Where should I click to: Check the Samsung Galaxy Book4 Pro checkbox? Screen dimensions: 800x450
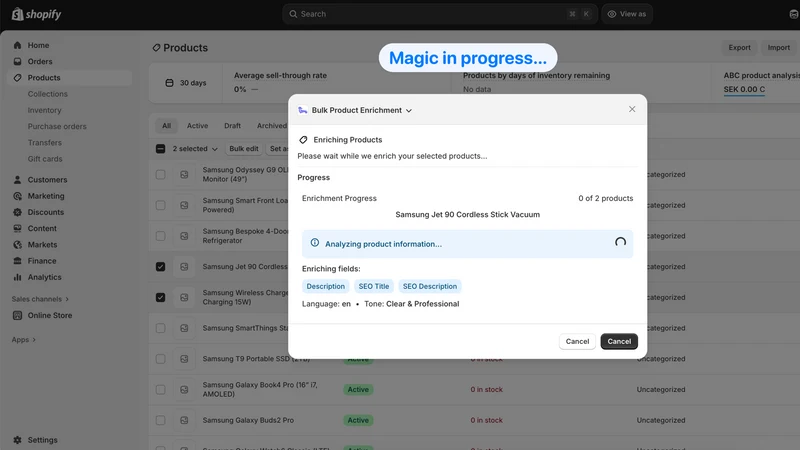[160, 390]
